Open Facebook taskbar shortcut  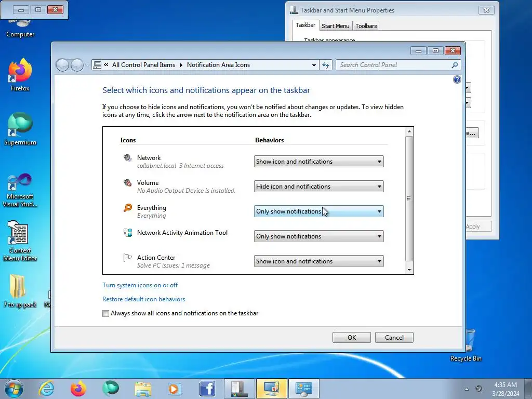pos(207,389)
